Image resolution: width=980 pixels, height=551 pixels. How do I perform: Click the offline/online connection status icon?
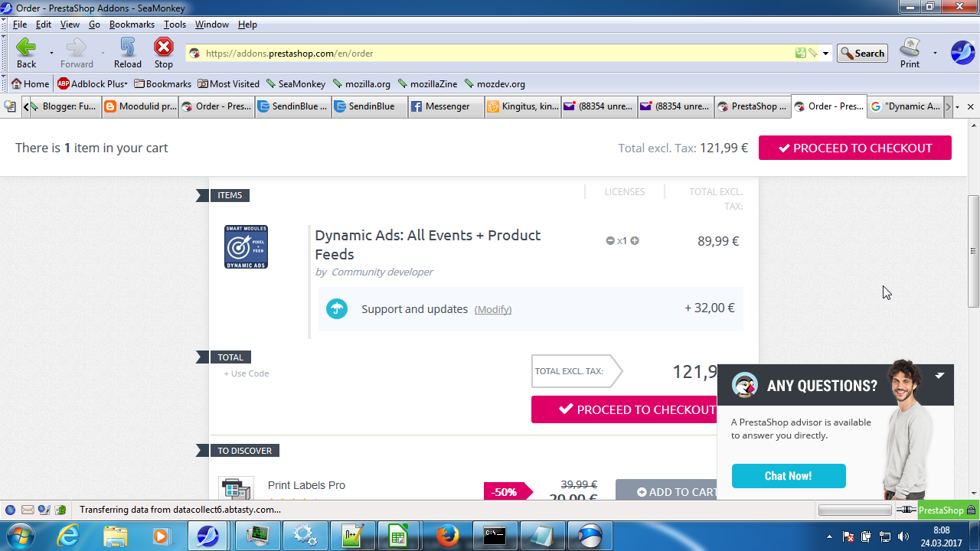tap(906, 510)
